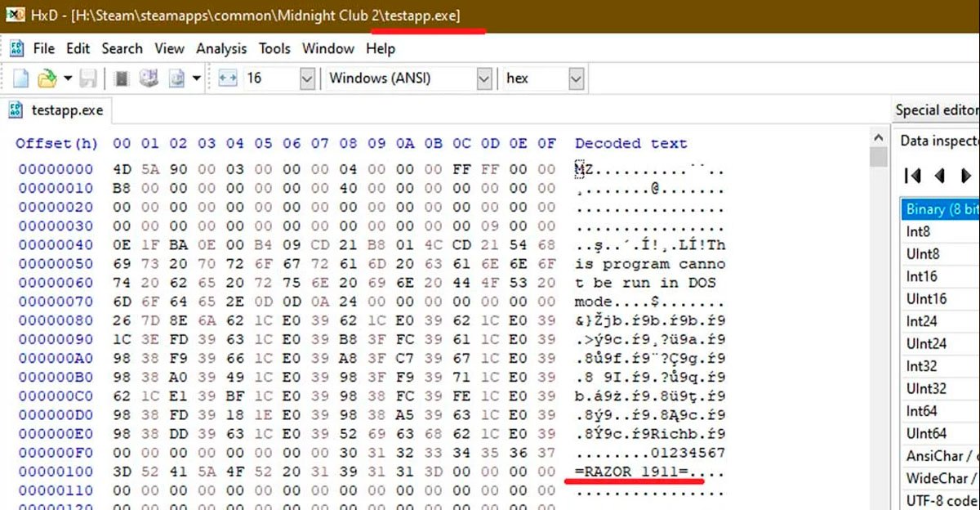Click decoded text 'is program canno'

[650, 263]
